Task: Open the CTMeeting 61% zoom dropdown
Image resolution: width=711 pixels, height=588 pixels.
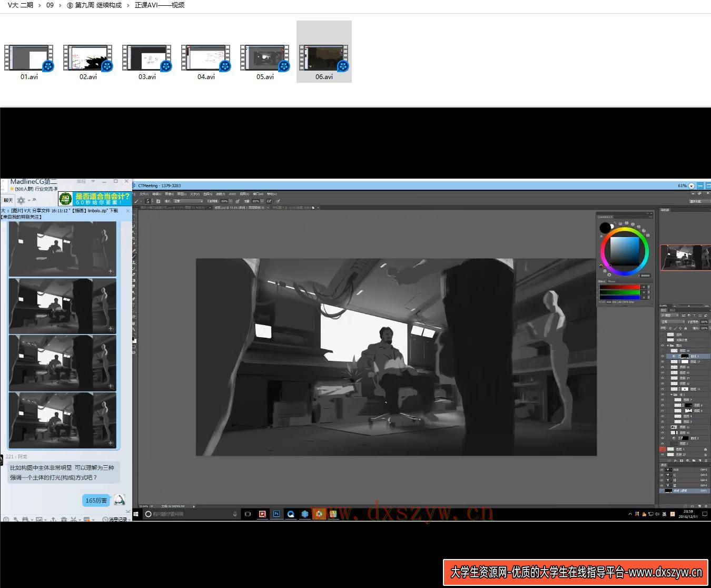Action: tap(692, 185)
